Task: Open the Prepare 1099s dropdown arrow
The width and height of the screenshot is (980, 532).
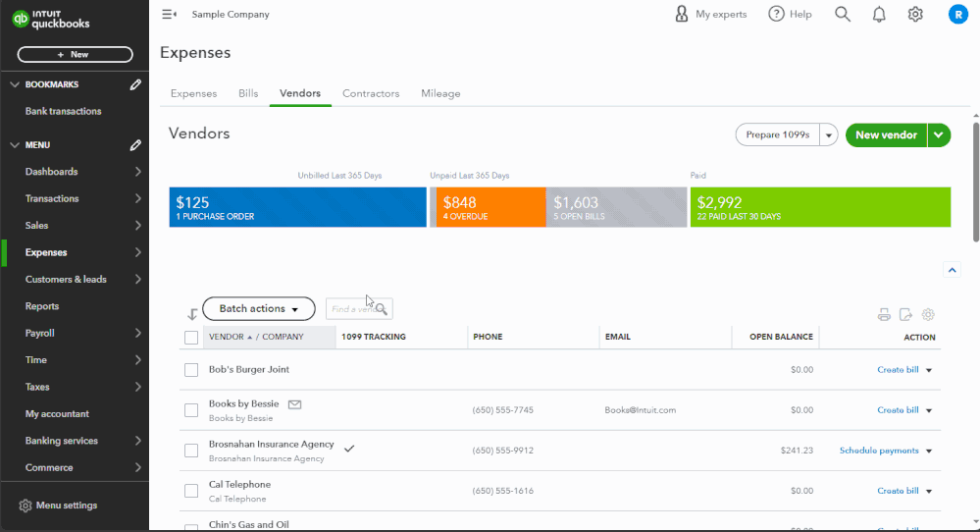Action: (x=829, y=135)
